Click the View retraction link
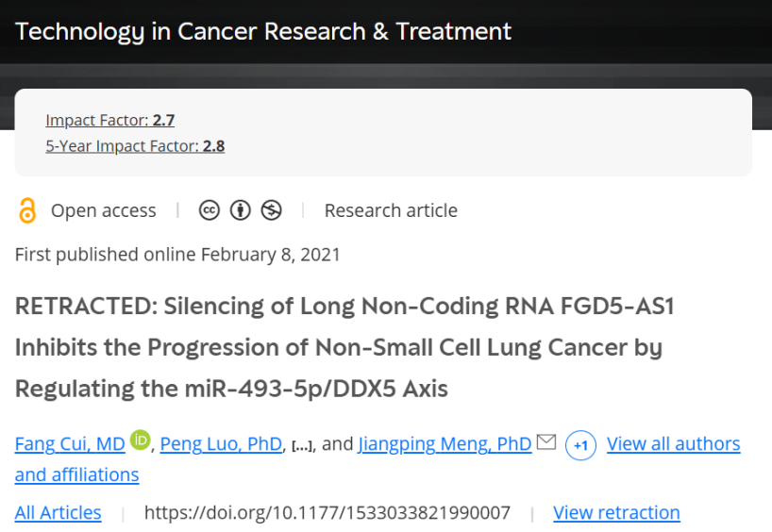The image size is (772, 532). point(616,513)
